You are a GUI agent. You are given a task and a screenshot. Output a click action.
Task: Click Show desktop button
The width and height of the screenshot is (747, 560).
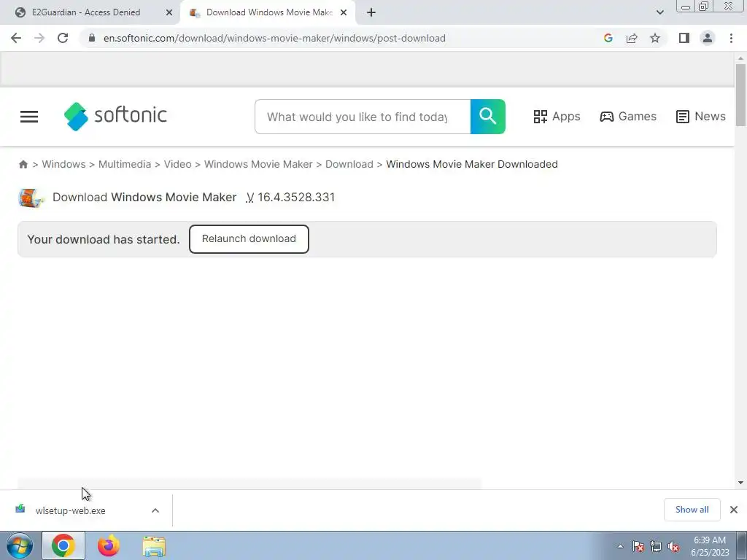(742, 545)
